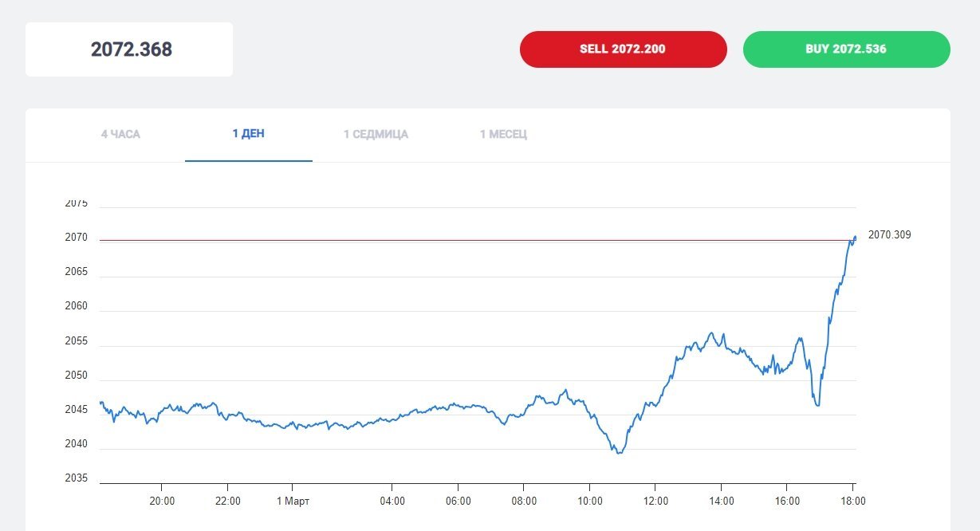Click the 1 Март date label
This screenshot has width=980, height=531.
point(293,501)
